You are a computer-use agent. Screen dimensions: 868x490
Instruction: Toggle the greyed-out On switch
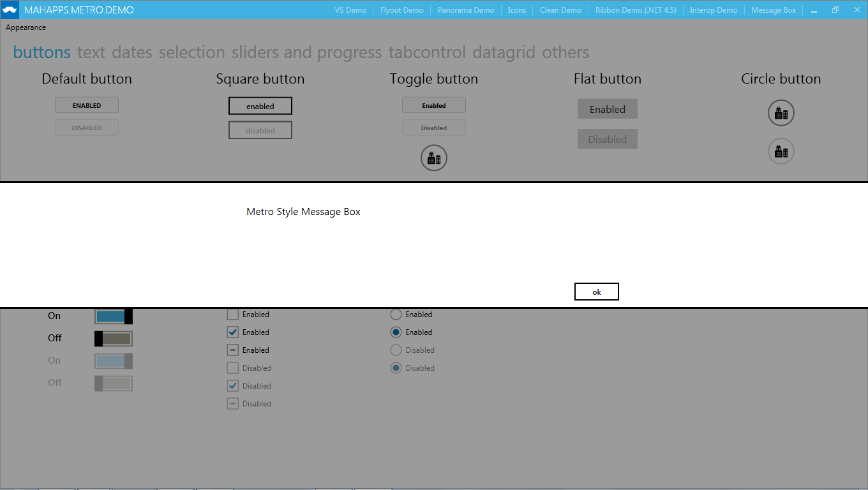114,360
